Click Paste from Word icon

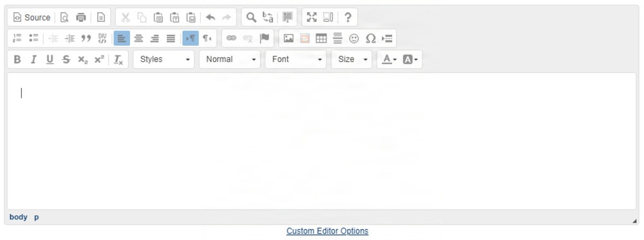[x=191, y=17]
